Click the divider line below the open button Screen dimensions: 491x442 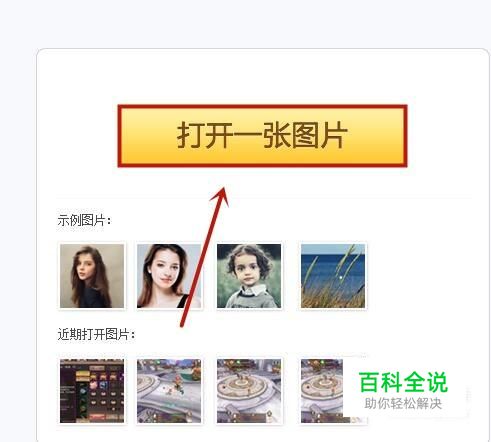pos(263,198)
